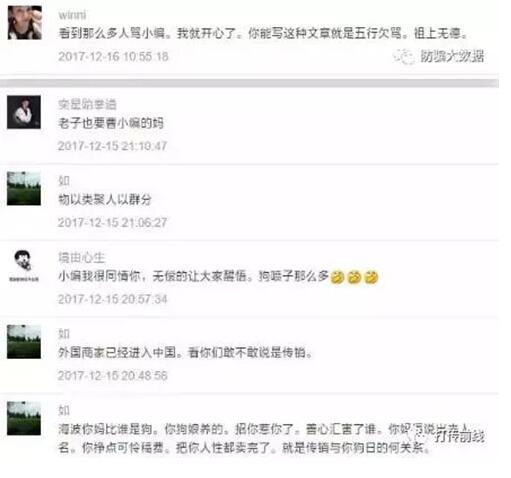This screenshot has height=478, width=511.
Task: Open avatar of person in white on dark
Action: [x=24, y=112]
